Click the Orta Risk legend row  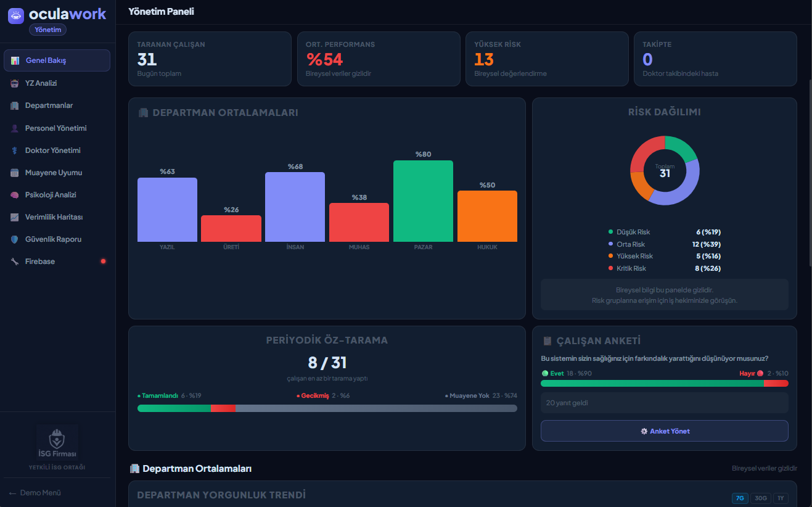[665, 244]
